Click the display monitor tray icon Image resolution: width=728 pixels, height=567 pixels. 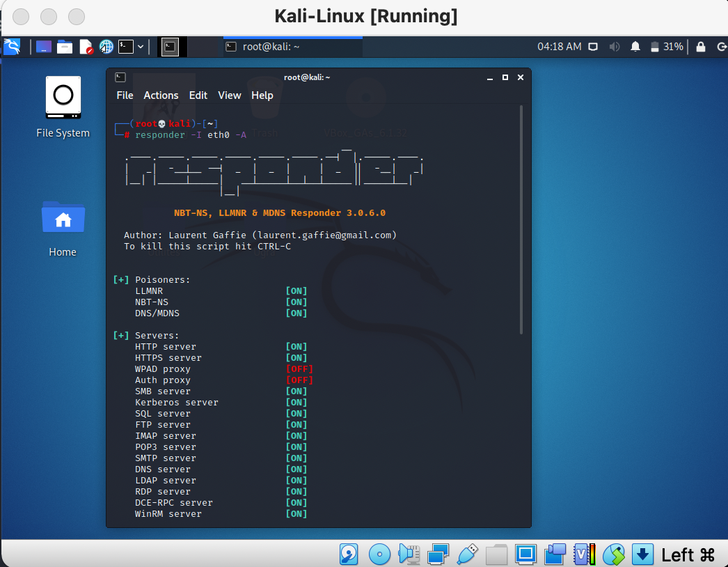click(593, 47)
